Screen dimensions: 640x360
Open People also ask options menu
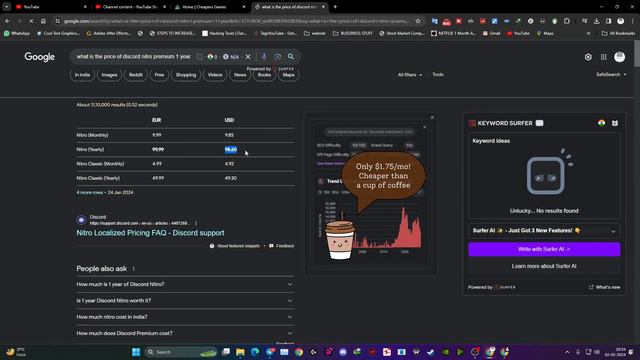[x=133, y=269]
